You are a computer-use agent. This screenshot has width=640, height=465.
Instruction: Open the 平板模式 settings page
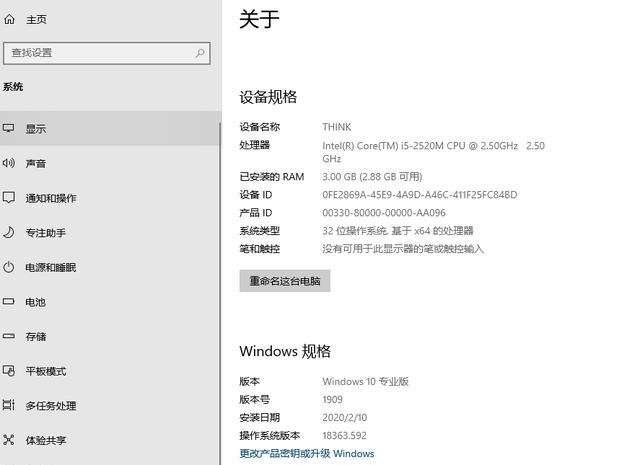[x=46, y=371]
